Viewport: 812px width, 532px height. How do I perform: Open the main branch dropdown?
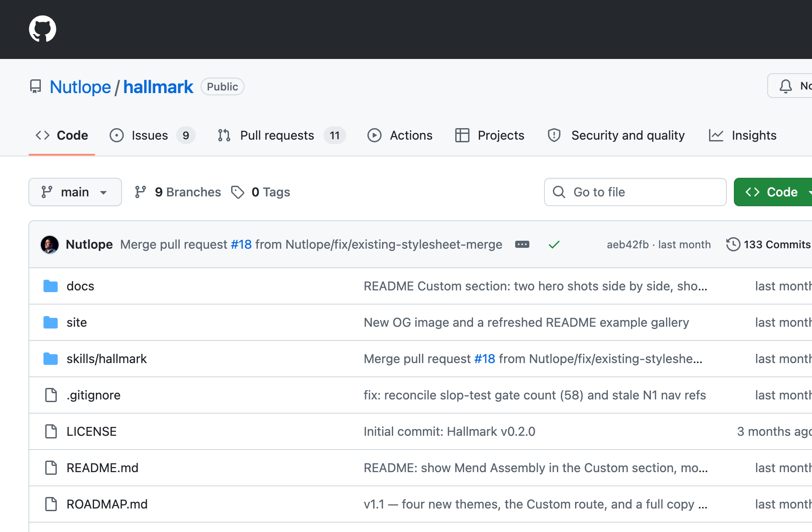point(75,192)
